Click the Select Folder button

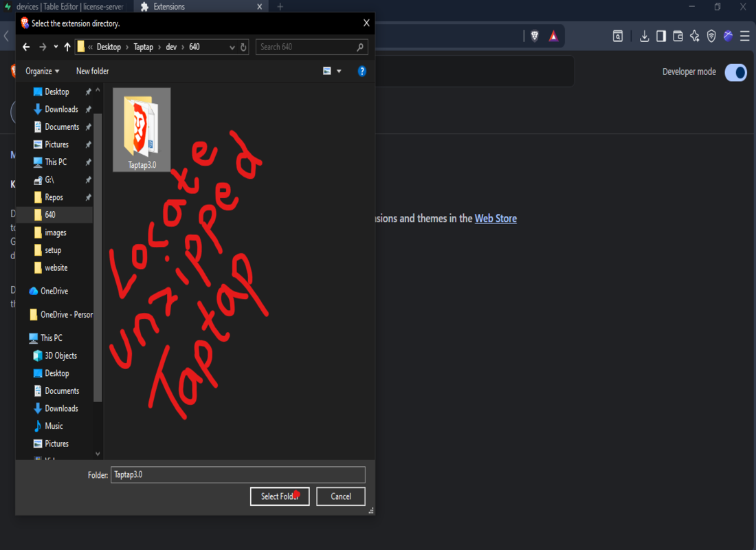[280, 496]
